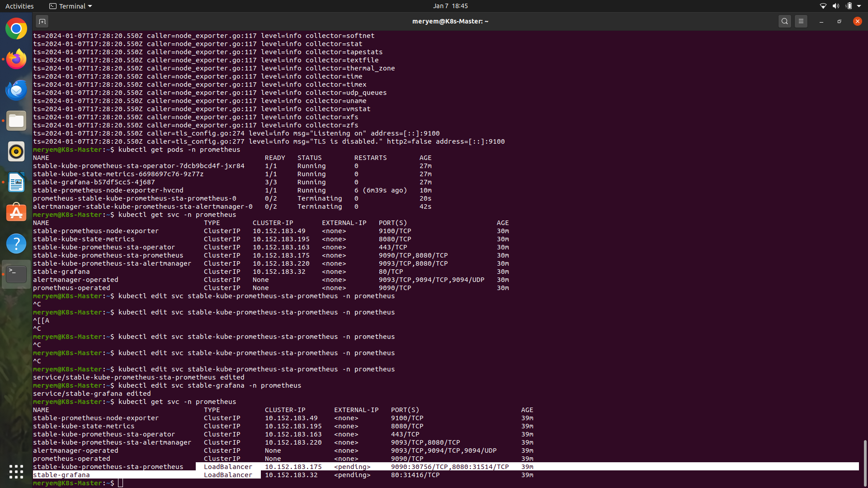The image size is (868, 488).
Task: Open the terminal hamburger menu
Action: (x=801, y=21)
